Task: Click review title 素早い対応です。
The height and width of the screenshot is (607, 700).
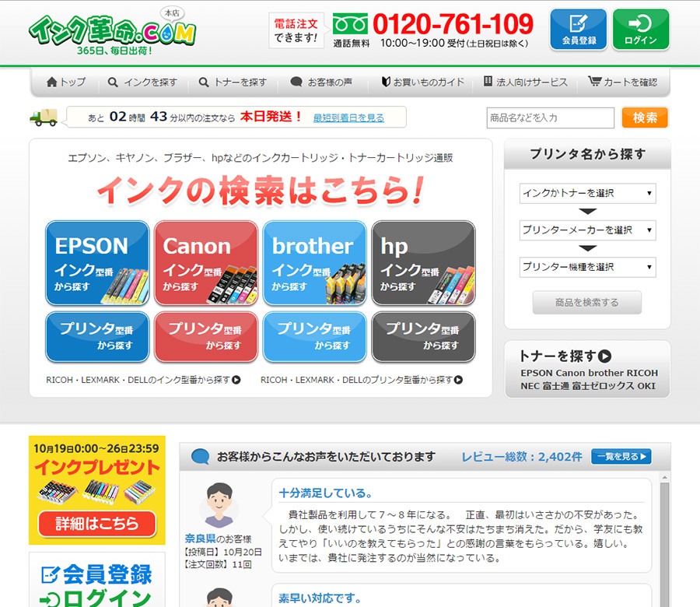Action: click(320, 598)
